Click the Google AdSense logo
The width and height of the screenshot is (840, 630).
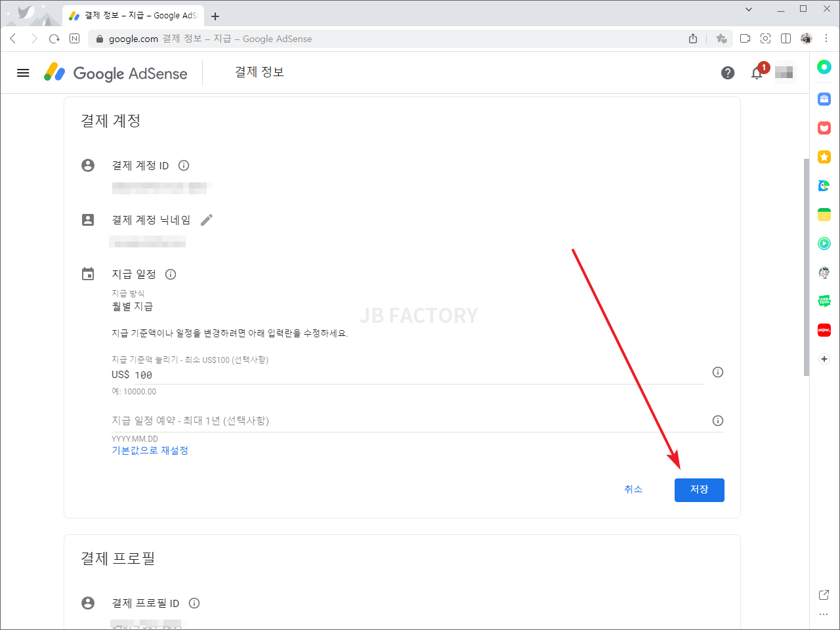coord(115,73)
